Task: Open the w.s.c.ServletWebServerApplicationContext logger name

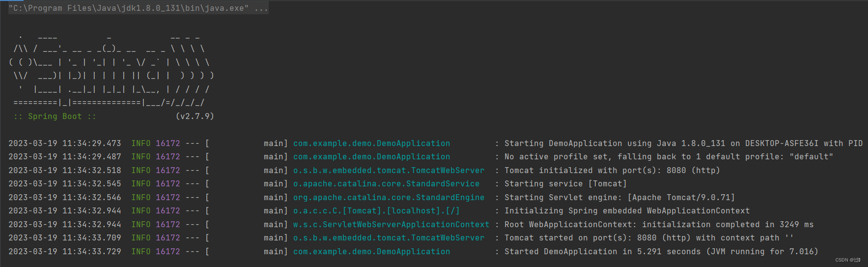Action: [392, 225]
